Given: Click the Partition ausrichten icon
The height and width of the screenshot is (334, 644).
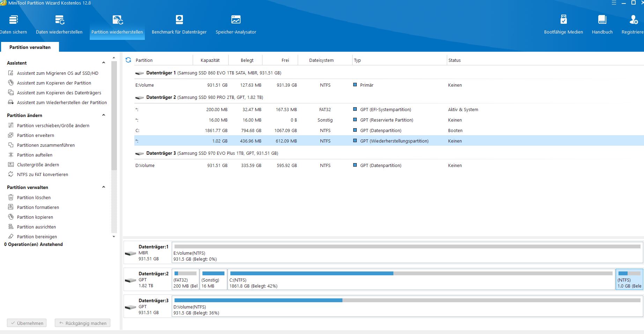Looking at the screenshot, I should pyautogui.click(x=11, y=227).
